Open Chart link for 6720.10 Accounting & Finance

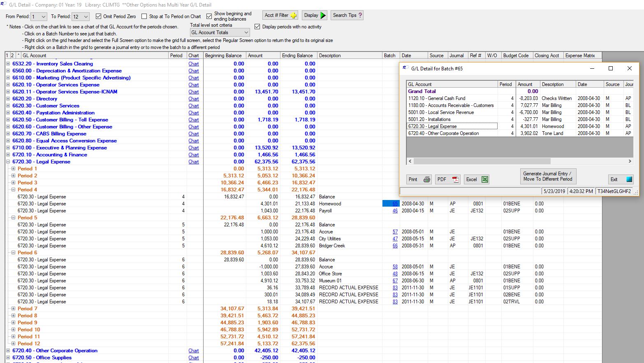coord(194,155)
